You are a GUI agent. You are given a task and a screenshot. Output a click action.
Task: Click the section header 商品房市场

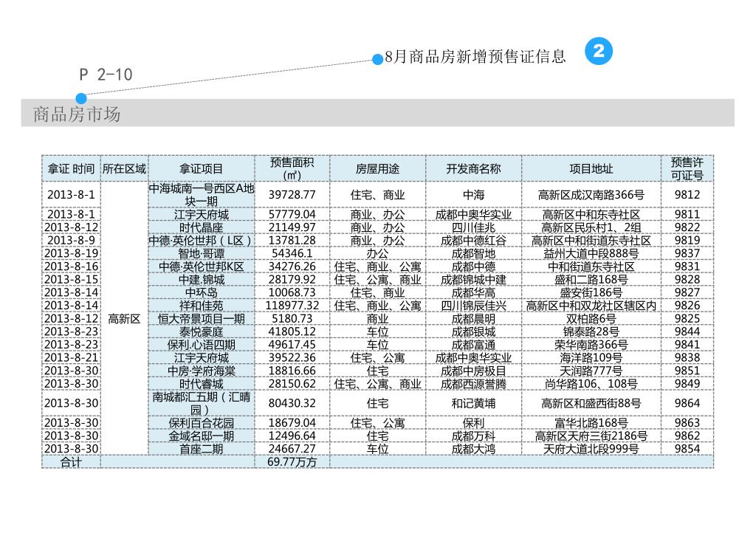77,114
